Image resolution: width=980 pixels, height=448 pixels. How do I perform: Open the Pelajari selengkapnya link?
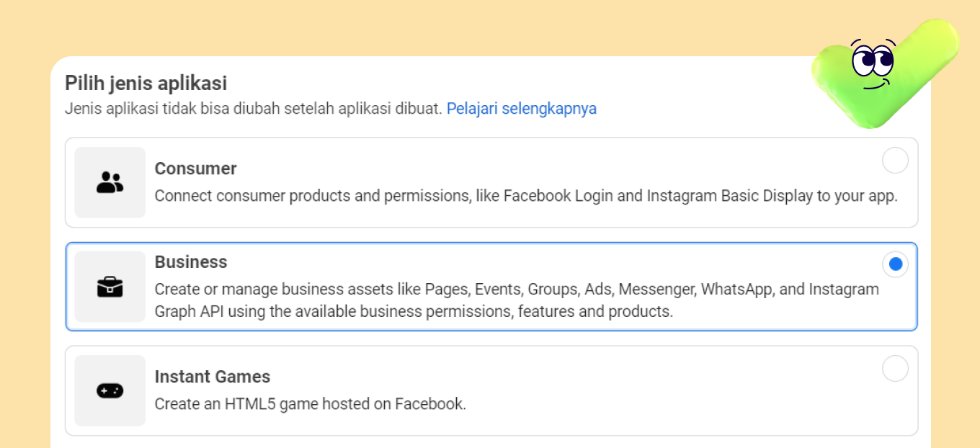[x=522, y=109]
